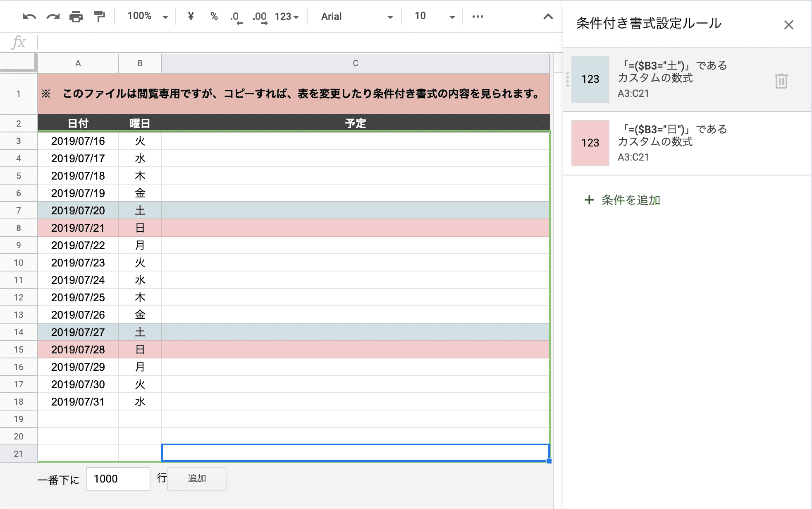Decrease decimal places button

point(236,17)
